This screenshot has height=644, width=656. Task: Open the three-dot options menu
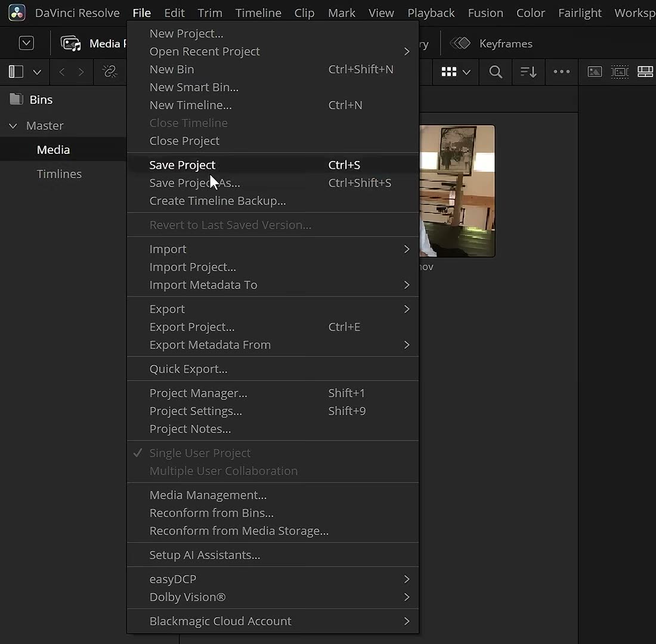pyautogui.click(x=561, y=72)
